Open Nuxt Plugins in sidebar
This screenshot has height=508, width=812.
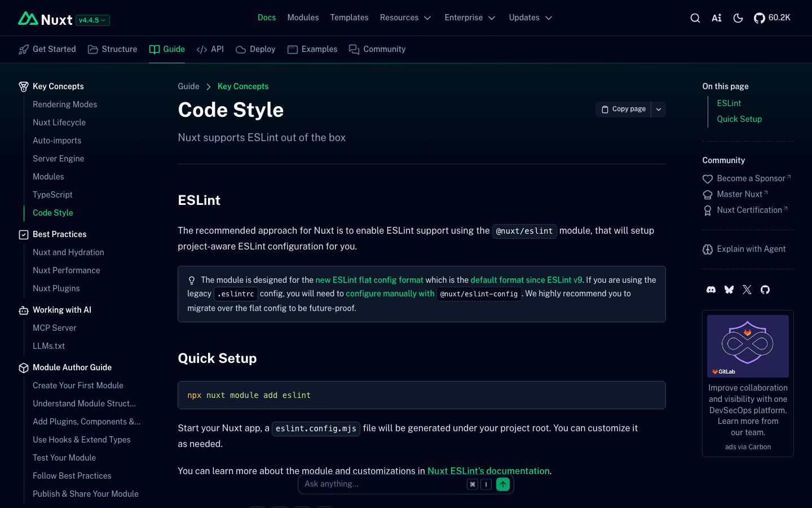(x=56, y=288)
